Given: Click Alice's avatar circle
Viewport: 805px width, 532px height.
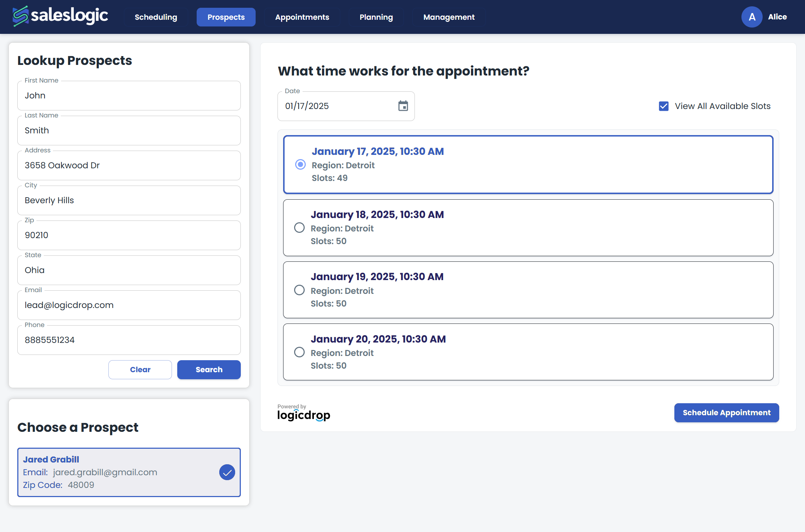Looking at the screenshot, I should 752,17.
